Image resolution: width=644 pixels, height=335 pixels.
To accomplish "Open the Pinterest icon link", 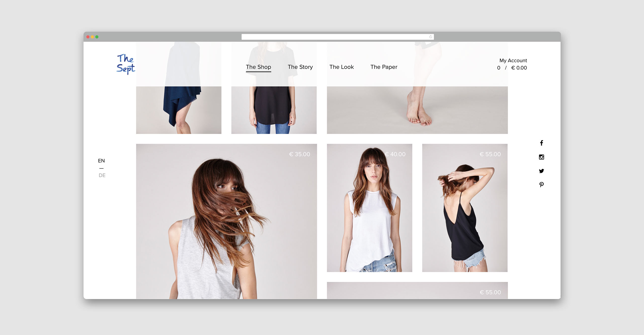I will (541, 185).
